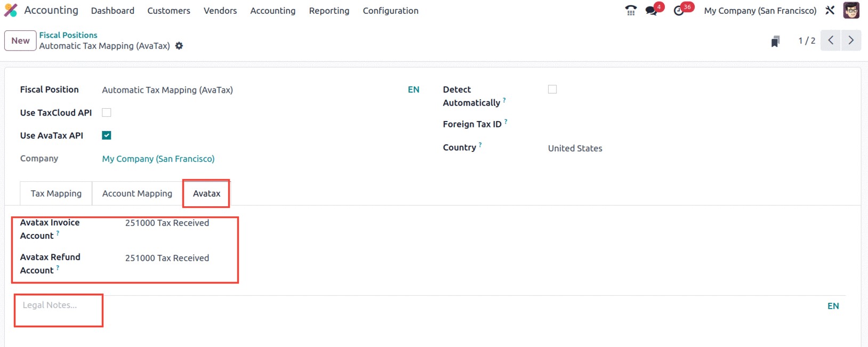868x347 pixels.
Task: Open the Configuration menu
Action: coord(390,11)
